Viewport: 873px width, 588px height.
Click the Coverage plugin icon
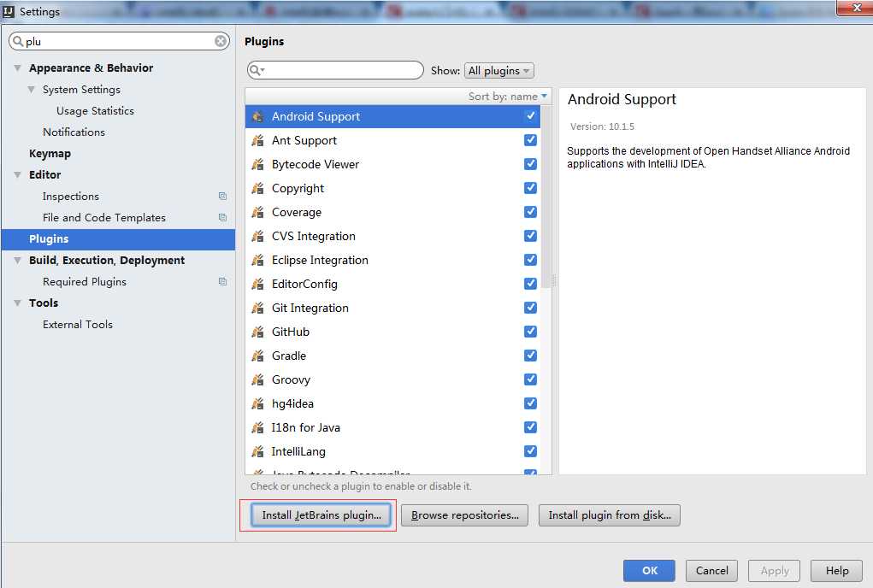257,212
